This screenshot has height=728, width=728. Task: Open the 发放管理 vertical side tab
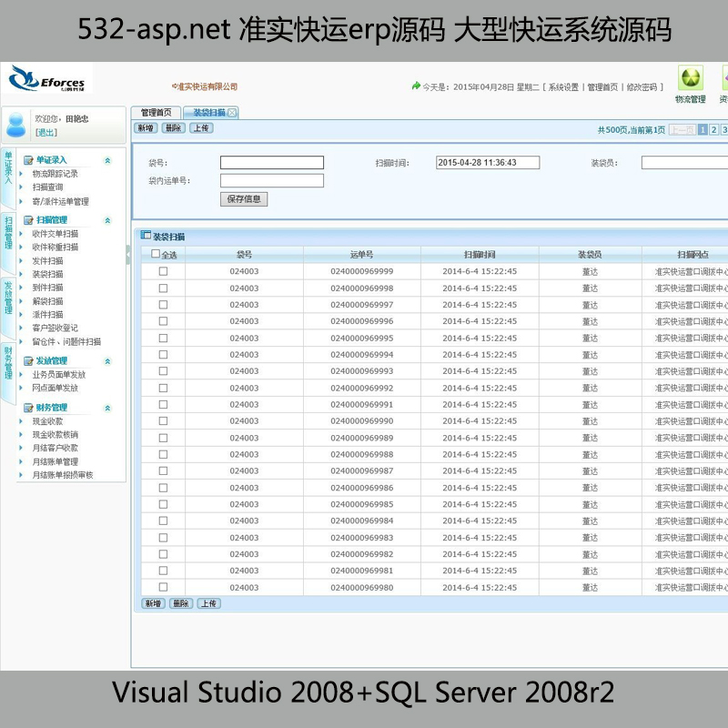pos(8,307)
